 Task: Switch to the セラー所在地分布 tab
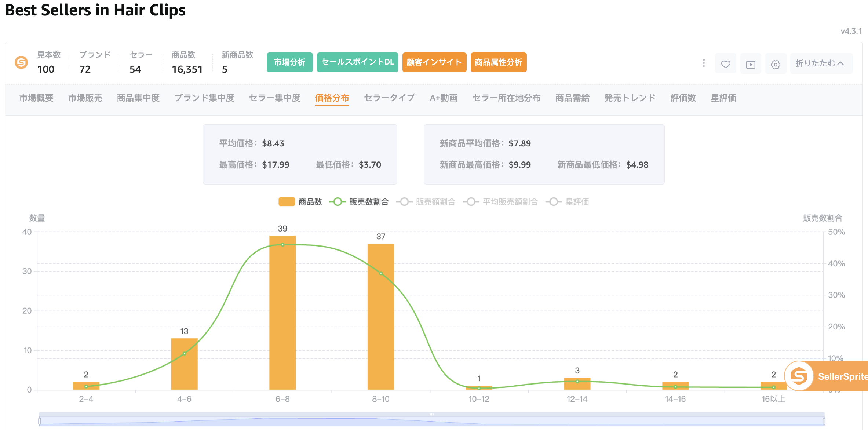(507, 98)
